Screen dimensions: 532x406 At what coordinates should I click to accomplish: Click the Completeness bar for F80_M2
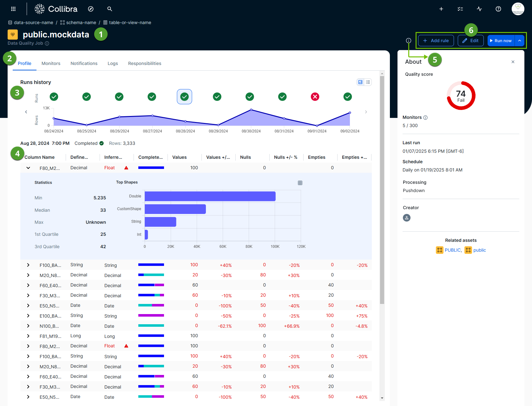click(151, 168)
